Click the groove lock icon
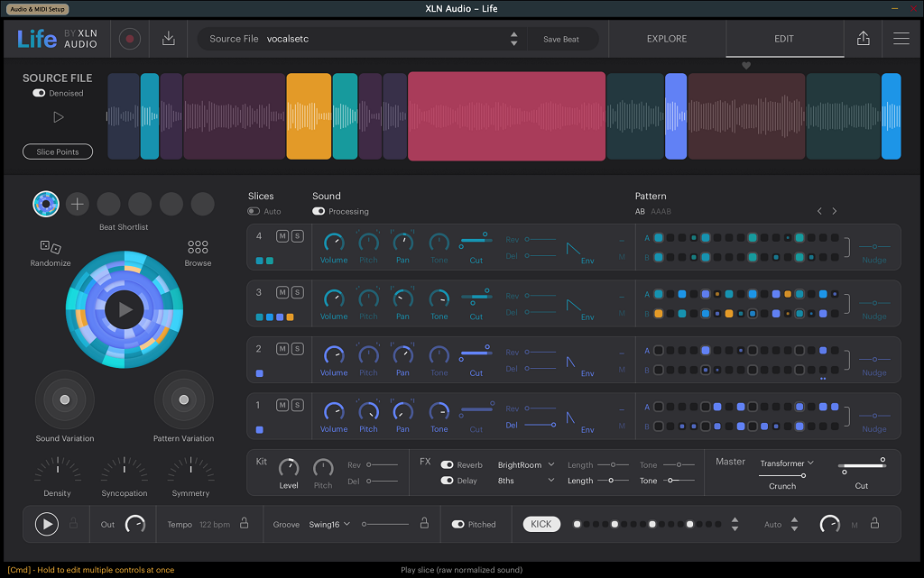Viewport: 924px width, 578px height. pyautogui.click(x=424, y=523)
